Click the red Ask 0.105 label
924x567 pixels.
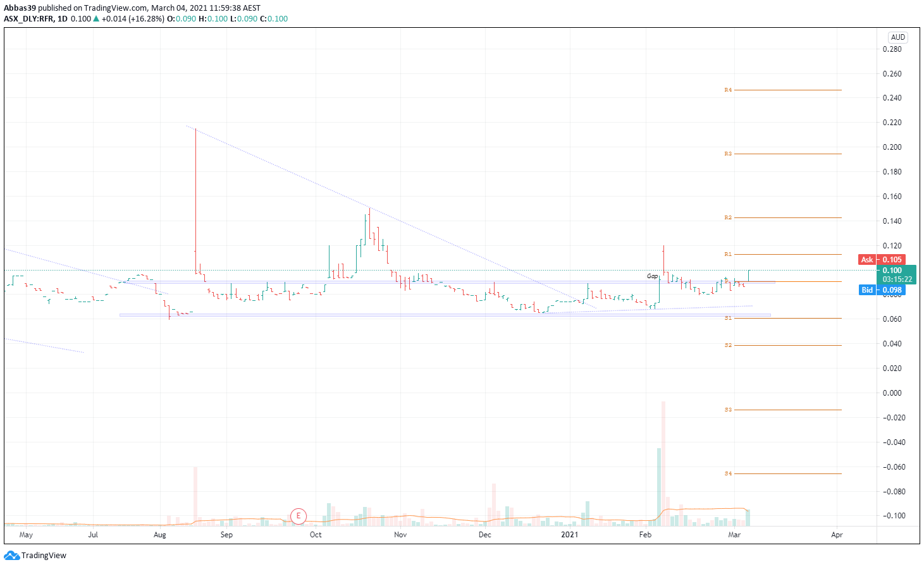tap(882, 260)
